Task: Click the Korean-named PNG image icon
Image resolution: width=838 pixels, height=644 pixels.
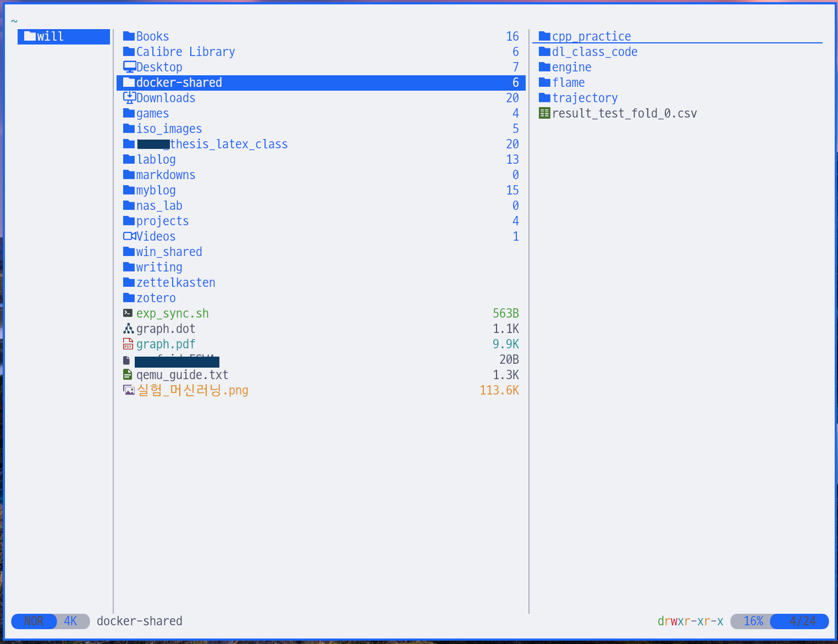Action: tap(129, 390)
